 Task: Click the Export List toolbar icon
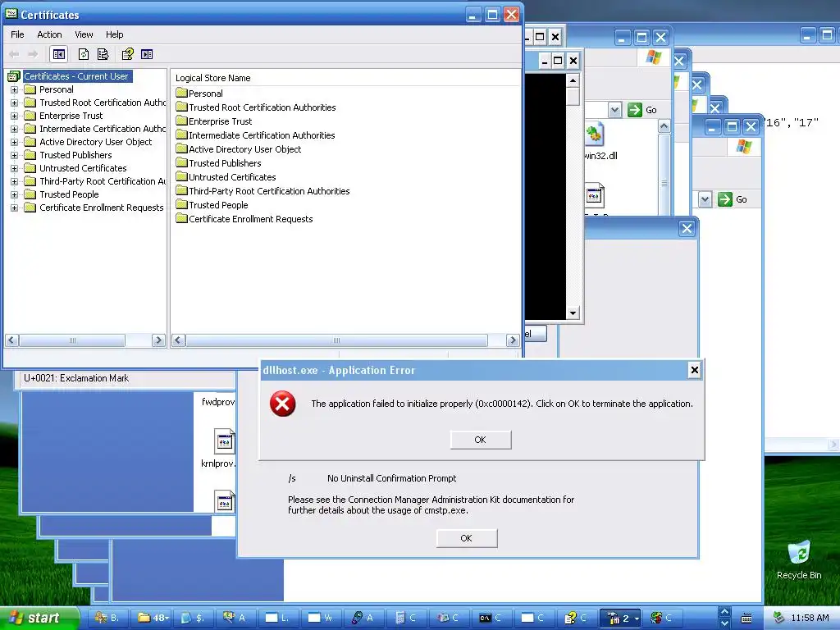pyautogui.click(x=103, y=54)
